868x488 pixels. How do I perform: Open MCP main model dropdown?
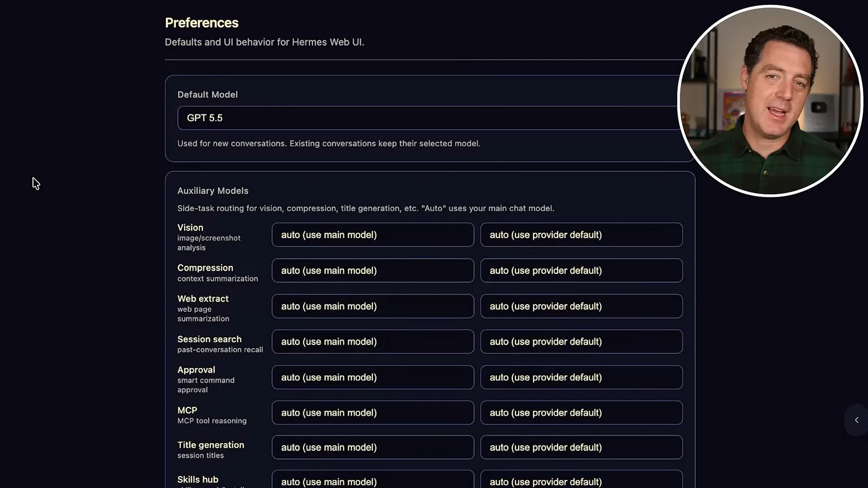tap(373, 413)
